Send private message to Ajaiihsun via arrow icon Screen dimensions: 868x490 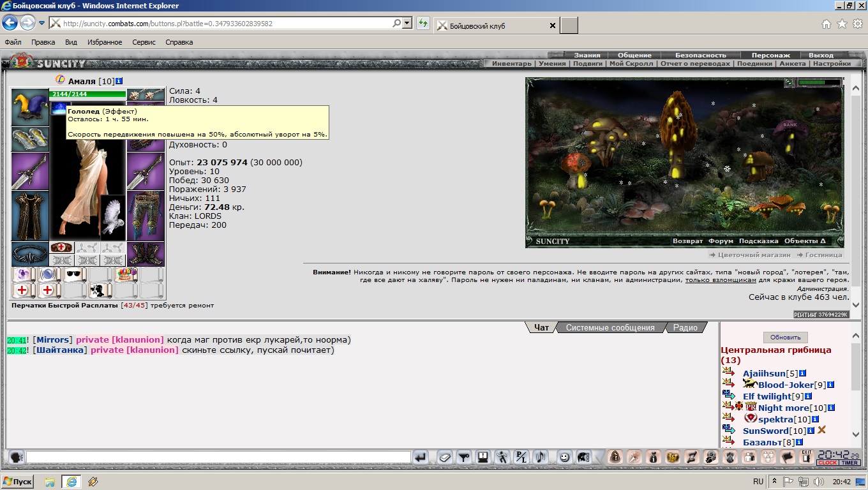[728, 372]
